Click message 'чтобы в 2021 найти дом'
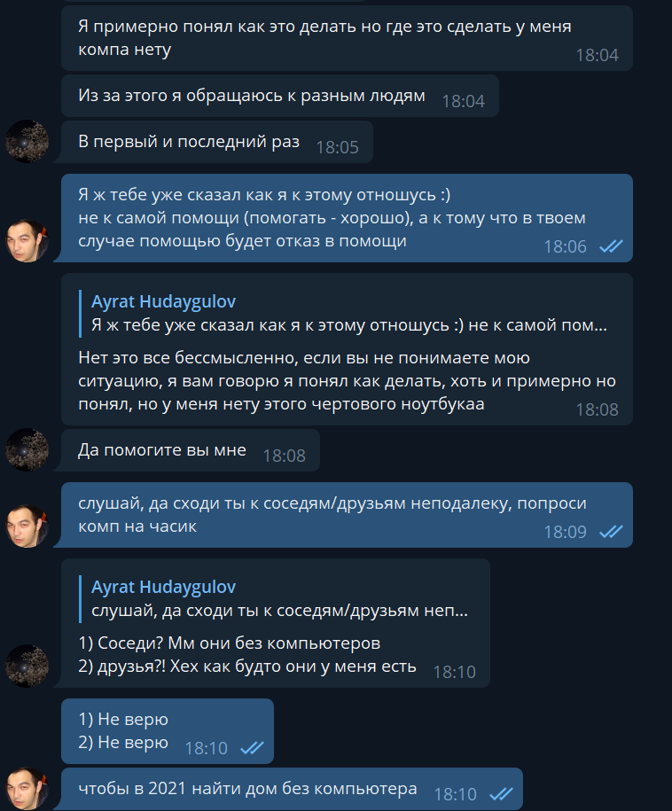The image size is (672, 811). coord(292,789)
